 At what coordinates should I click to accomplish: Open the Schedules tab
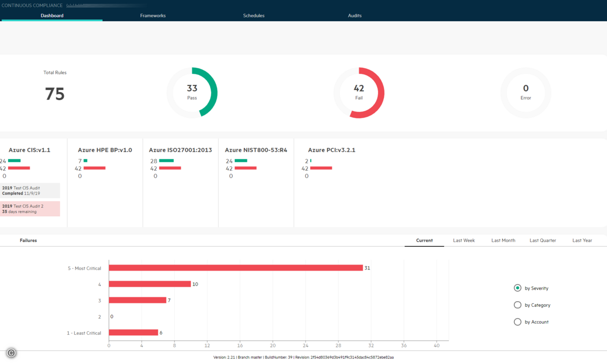(254, 16)
